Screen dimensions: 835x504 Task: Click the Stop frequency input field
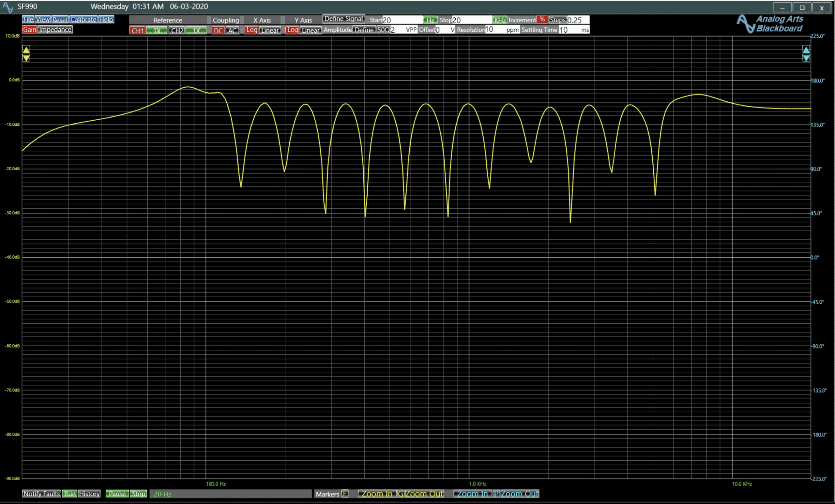click(x=472, y=20)
